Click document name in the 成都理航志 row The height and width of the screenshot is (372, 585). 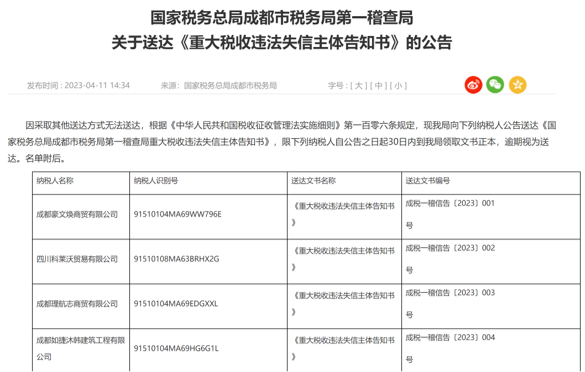pyautogui.click(x=343, y=304)
